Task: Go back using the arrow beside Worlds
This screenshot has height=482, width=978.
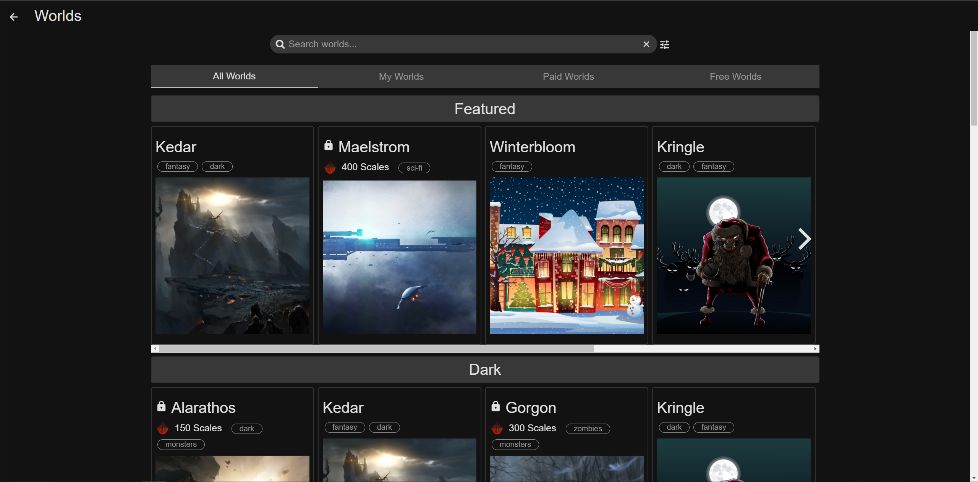Action: [14, 17]
